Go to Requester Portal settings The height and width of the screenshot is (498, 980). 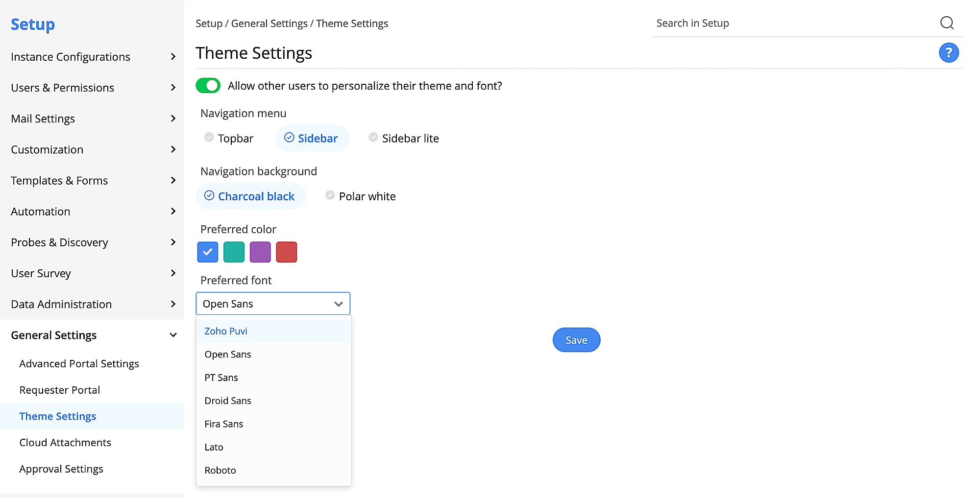pos(60,390)
